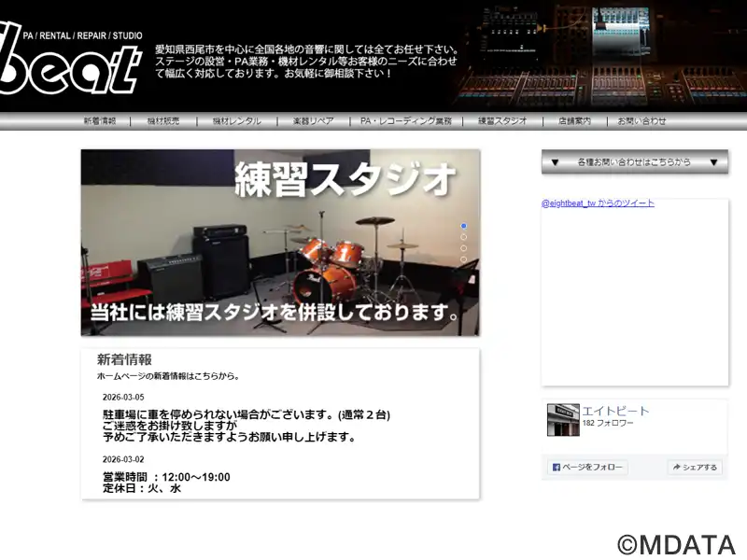Open the 楽器リペア navigation link
Image resolution: width=747 pixels, height=560 pixels.
pos(313,121)
